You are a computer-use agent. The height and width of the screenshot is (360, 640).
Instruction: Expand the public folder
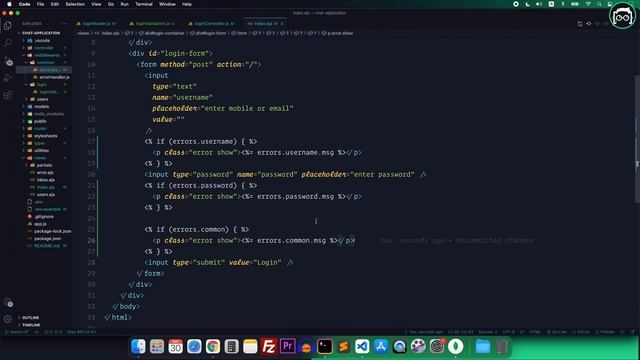40,121
